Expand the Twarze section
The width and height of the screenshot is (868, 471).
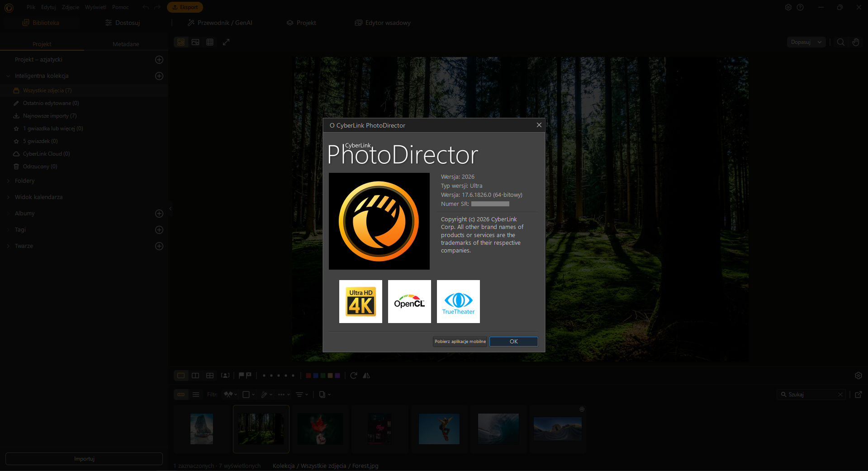coord(8,246)
